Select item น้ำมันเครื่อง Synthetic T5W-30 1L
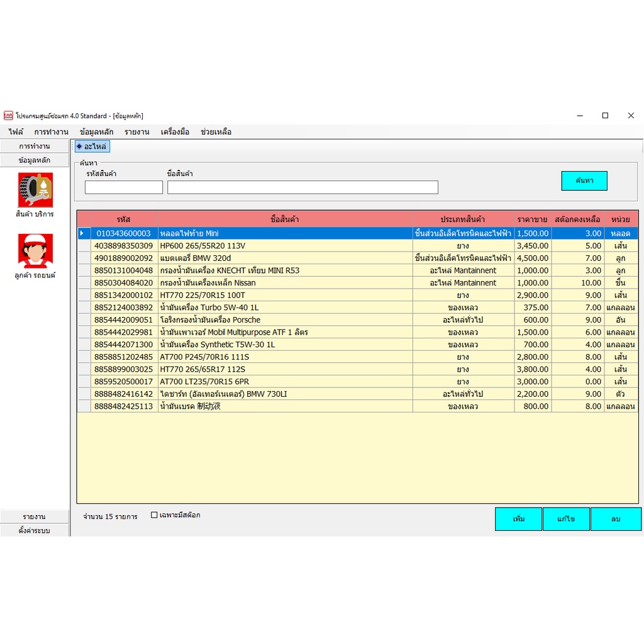The image size is (644, 644). (x=285, y=344)
